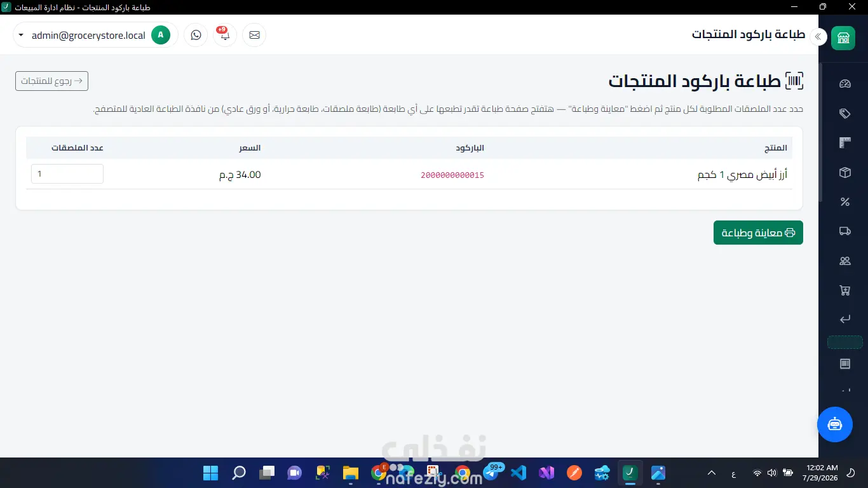This screenshot has width=868, height=488.
Task: Open the WhatsApp icon in header
Action: click(x=196, y=35)
